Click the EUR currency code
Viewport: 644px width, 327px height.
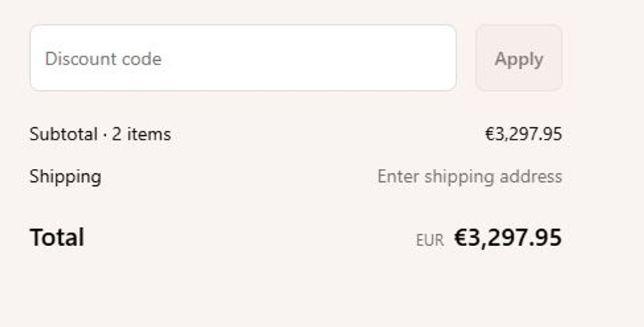pyautogui.click(x=429, y=240)
